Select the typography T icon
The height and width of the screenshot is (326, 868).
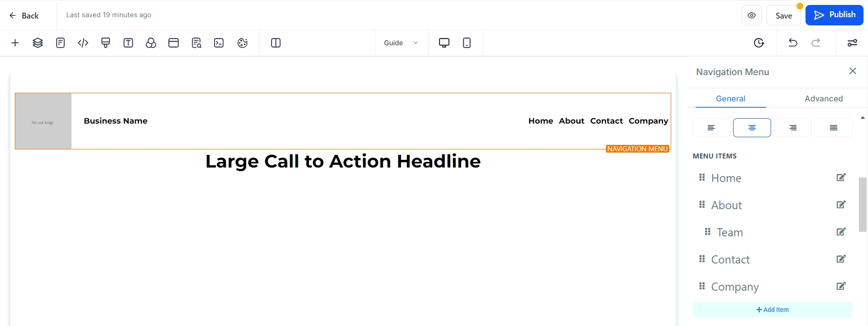click(128, 43)
